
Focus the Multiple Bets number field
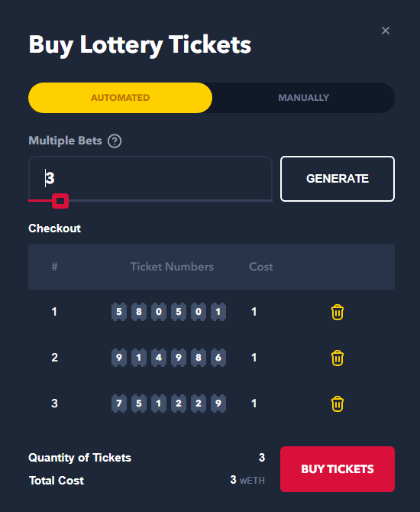[150, 178]
